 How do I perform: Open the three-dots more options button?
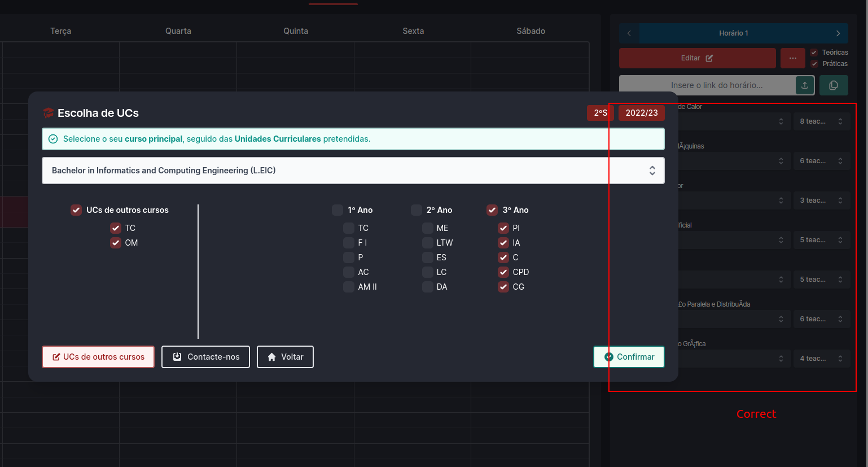tap(793, 58)
